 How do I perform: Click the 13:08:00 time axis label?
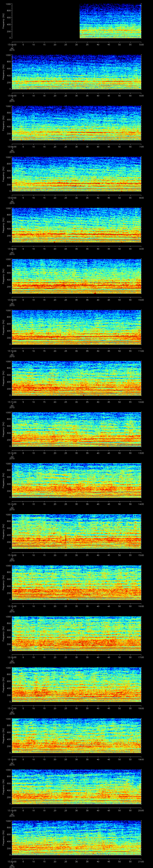12,249
